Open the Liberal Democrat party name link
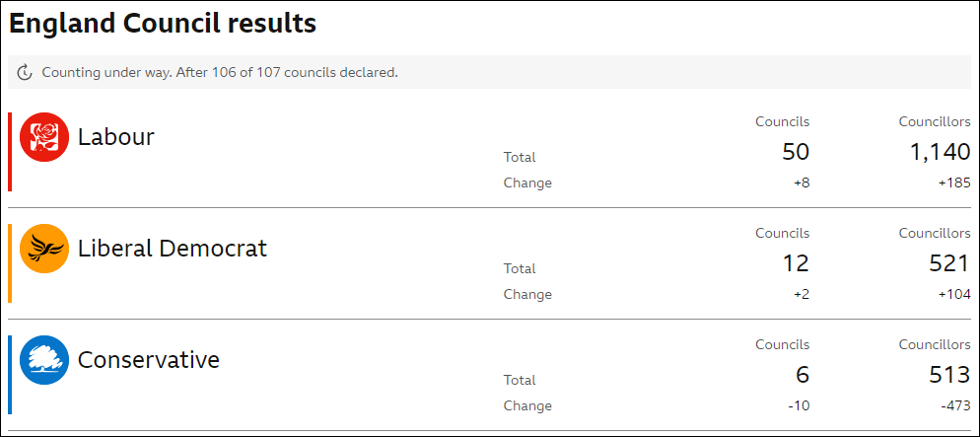Viewport: 980px width, 437px height. pos(173,249)
